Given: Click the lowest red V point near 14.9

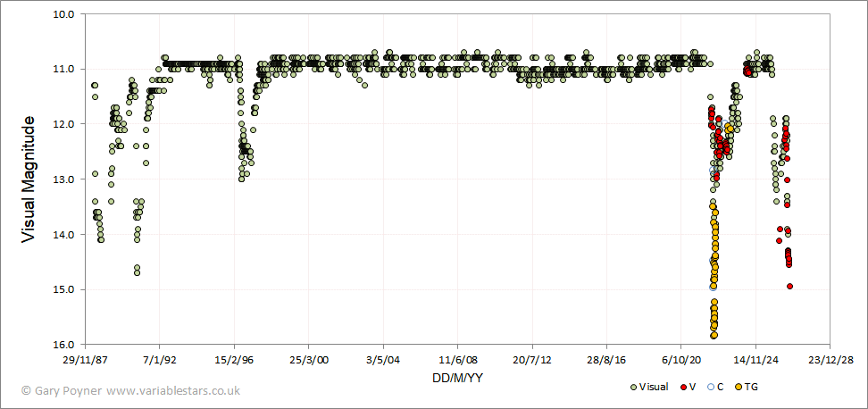Looking at the screenshot, I should pyautogui.click(x=790, y=286).
